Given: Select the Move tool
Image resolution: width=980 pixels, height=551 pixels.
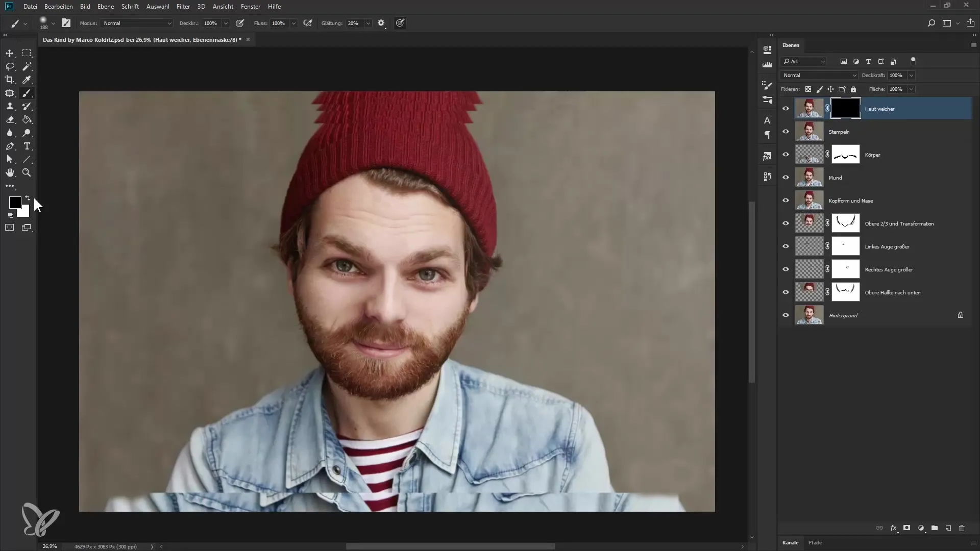Looking at the screenshot, I should [10, 53].
